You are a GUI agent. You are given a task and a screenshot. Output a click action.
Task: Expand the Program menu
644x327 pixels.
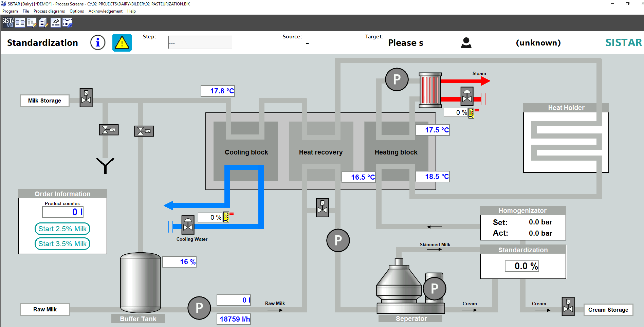tap(10, 11)
